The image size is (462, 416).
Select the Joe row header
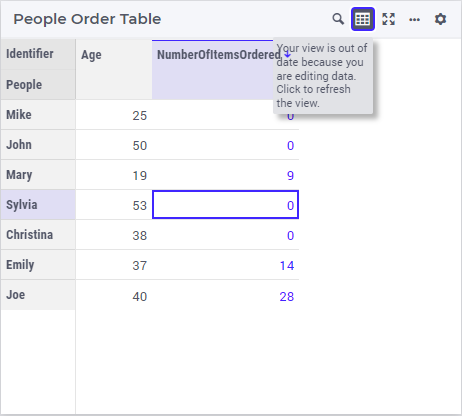tap(38, 295)
